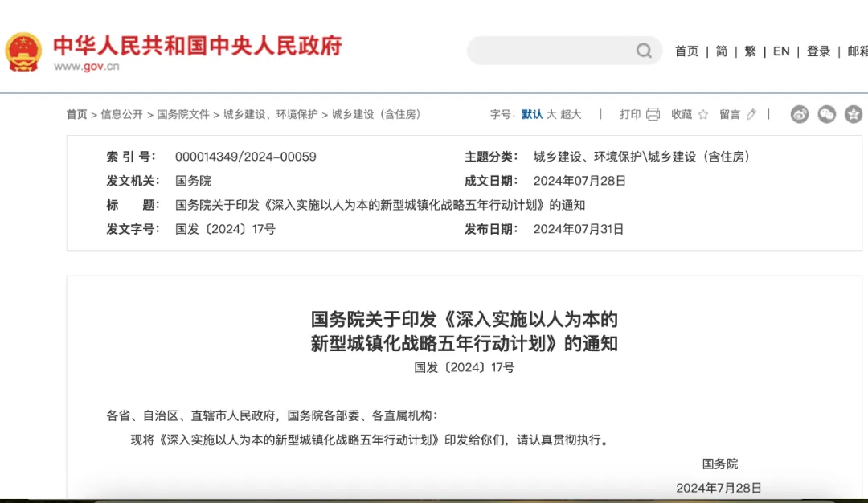
Task: Click the pencil icon next to 留言
Action: (x=751, y=114)
